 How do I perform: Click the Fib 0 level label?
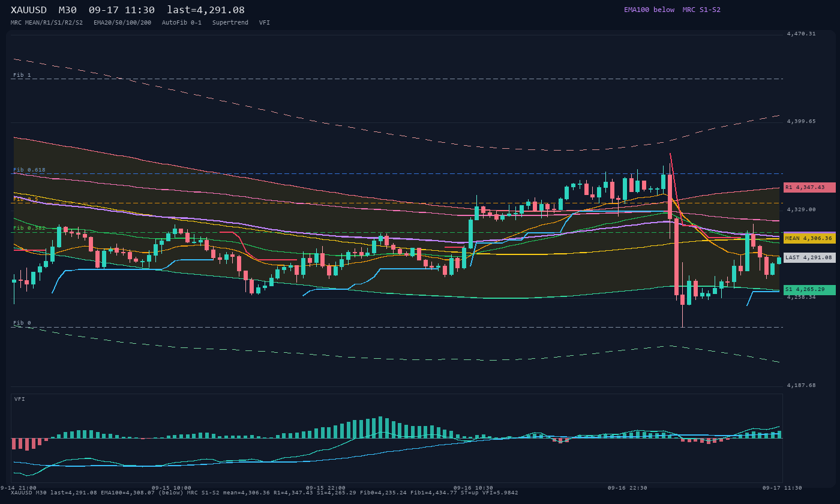(22, 323)
